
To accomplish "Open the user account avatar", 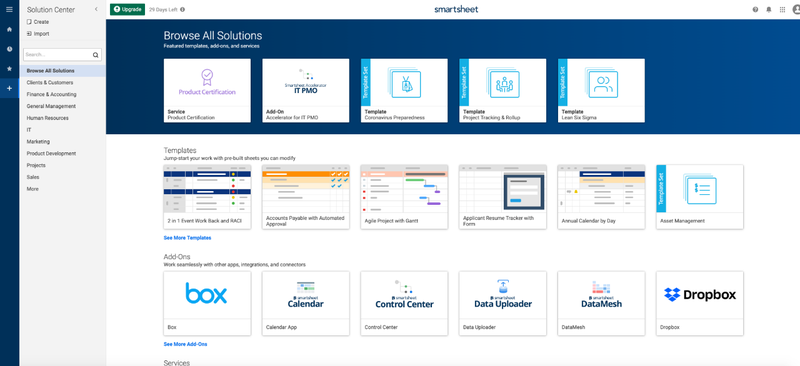I will pyautogui.click(x=796, y=9).
